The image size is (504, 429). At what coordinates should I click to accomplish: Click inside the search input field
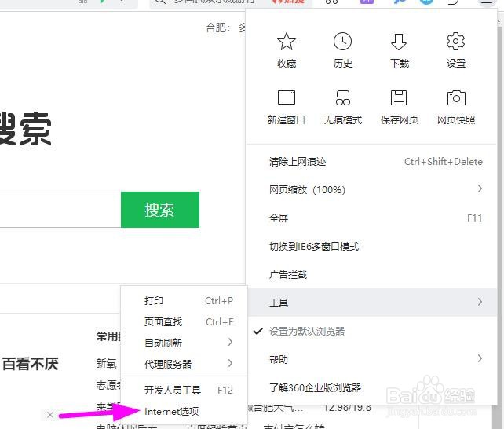click(60, 210)
